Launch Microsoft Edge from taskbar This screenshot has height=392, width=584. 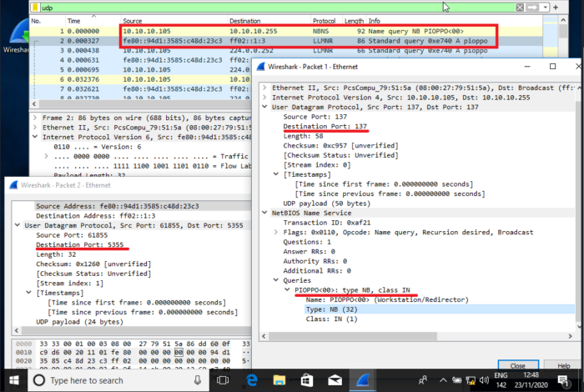click(x=252, y=380)
